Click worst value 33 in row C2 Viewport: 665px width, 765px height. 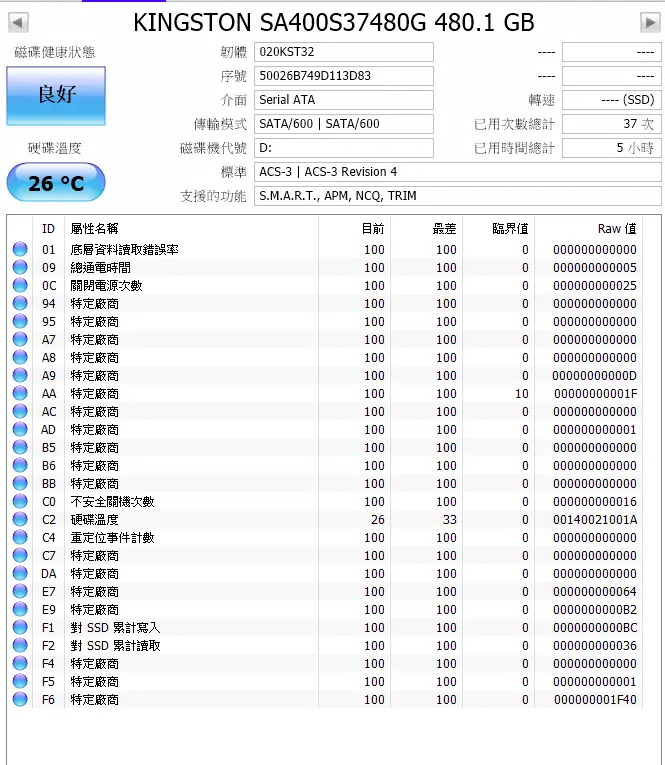(449, 520)
